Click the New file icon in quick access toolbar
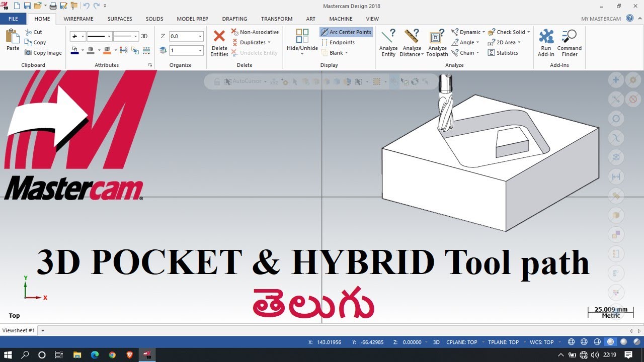This screenshot has height=362, width=644. [17, 6]
